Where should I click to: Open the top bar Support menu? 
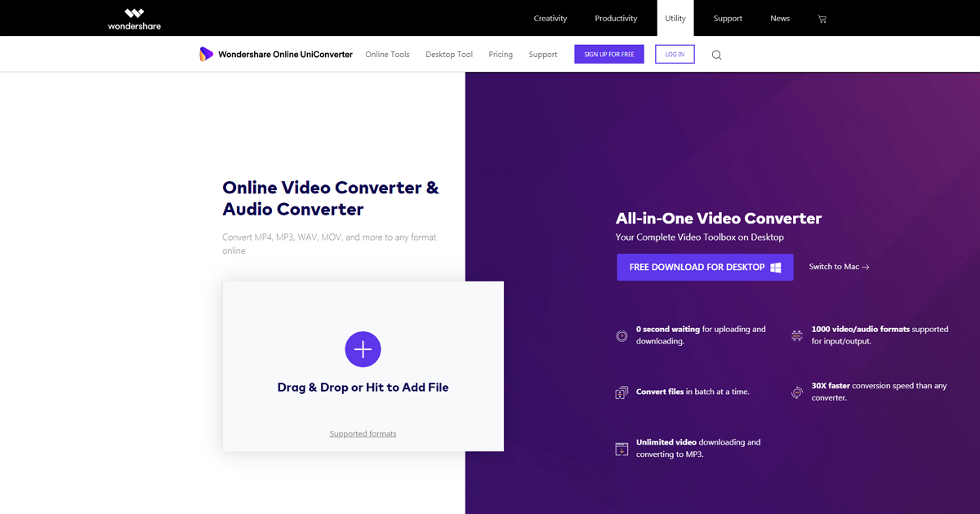(x=728, y=18)
